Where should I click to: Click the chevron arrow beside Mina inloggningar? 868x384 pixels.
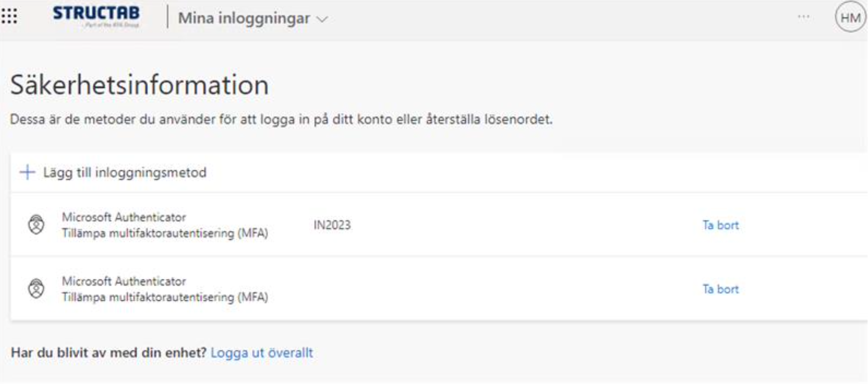point(322,19)
